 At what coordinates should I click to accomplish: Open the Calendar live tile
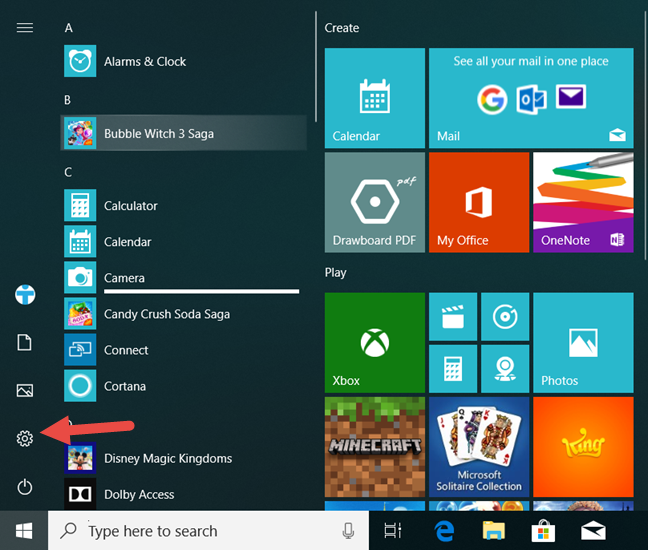374,98
